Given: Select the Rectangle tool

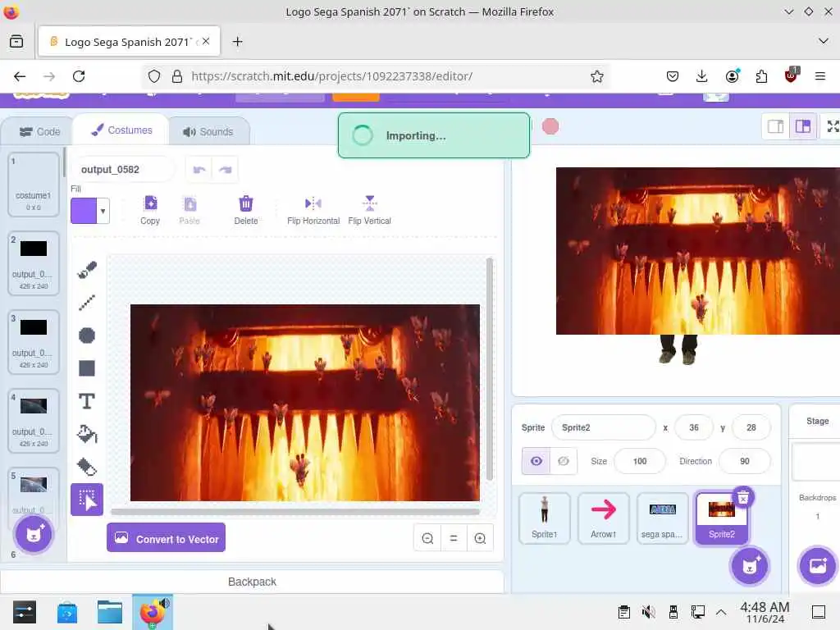Looking at the screenshot, I should (x=87, y=368).
